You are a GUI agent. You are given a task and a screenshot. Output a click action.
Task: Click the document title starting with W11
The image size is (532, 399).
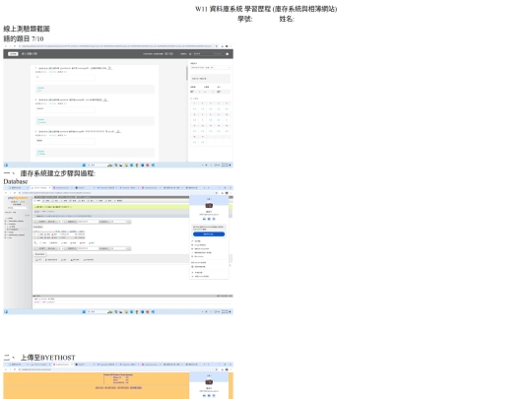(x=266, y=9)
